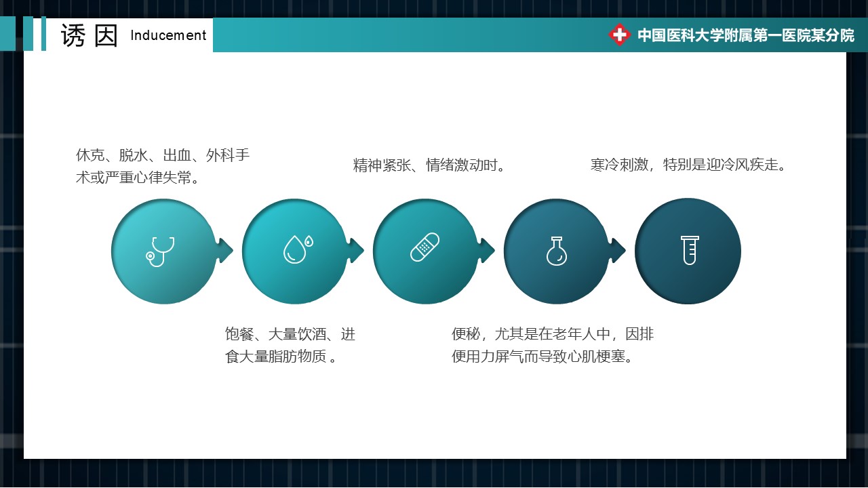Select the text starting 便秘，尤其是在老年人中

click(553, 345)
